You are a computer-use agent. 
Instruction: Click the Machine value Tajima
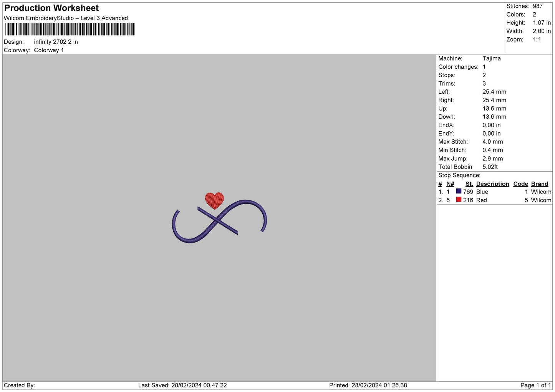(x=492, y=59)
